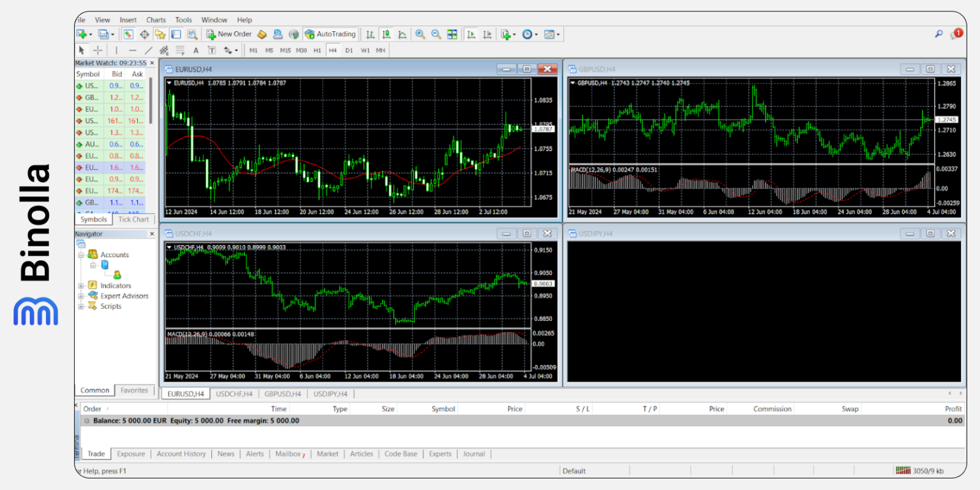Viewport: 980px width, 490px height.
Task: Open the New Order window
Action: 228,34
